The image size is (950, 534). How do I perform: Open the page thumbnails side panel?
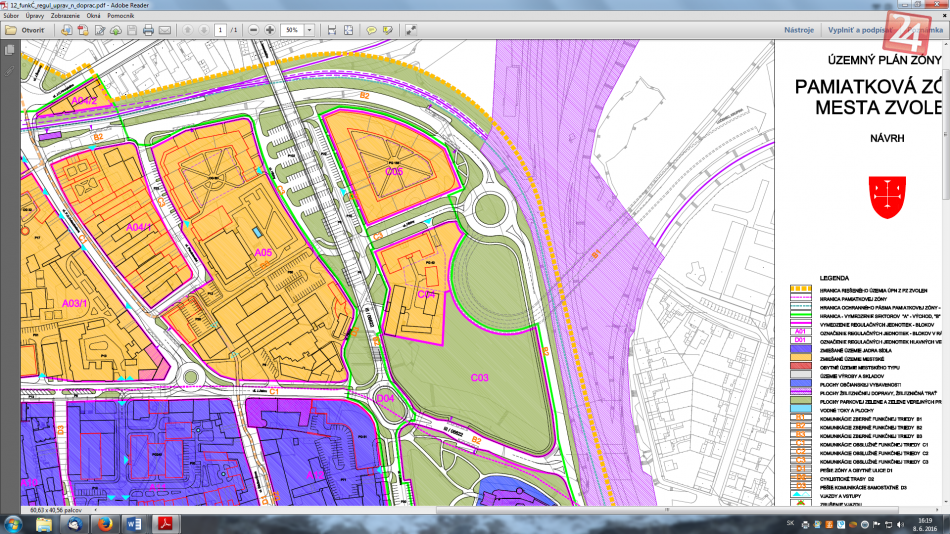[x=10, y=50]
